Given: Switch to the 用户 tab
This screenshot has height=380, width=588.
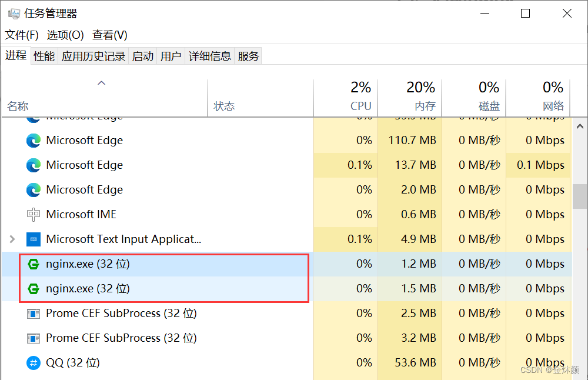Looking at the screenshot, I should point(171,56).
